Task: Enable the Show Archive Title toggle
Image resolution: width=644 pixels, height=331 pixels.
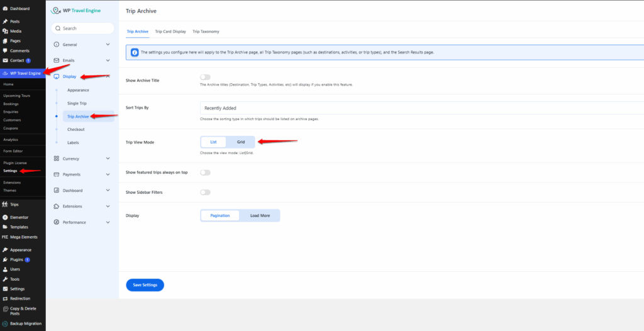Action: point(205,77)
